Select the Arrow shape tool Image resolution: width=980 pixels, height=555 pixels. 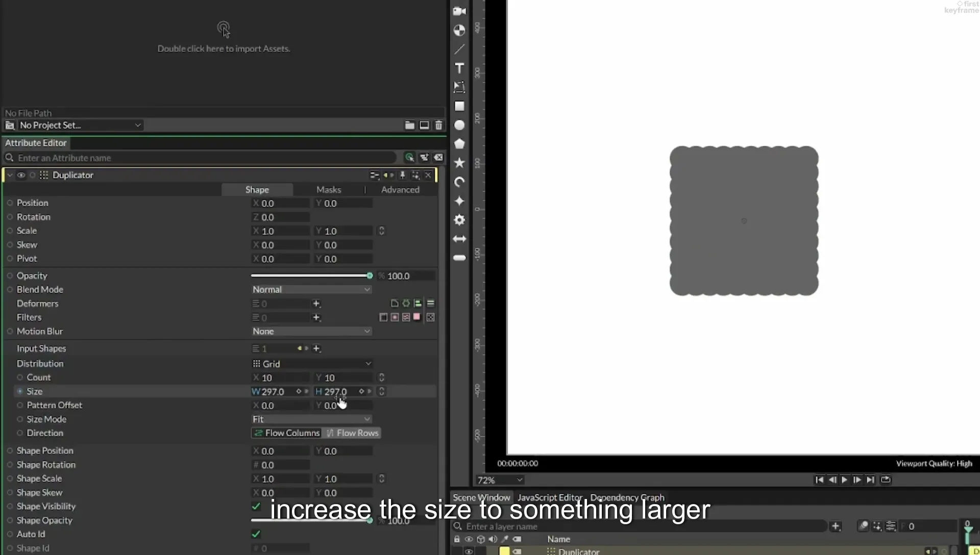pyautogui.click(x=459, y=239)
